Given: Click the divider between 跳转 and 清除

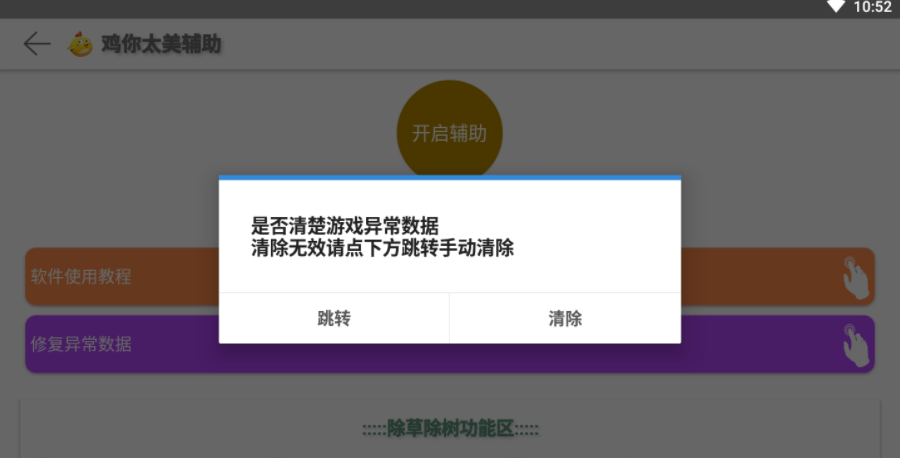Looking at the screenshot, I should click(x=449, y=319).
